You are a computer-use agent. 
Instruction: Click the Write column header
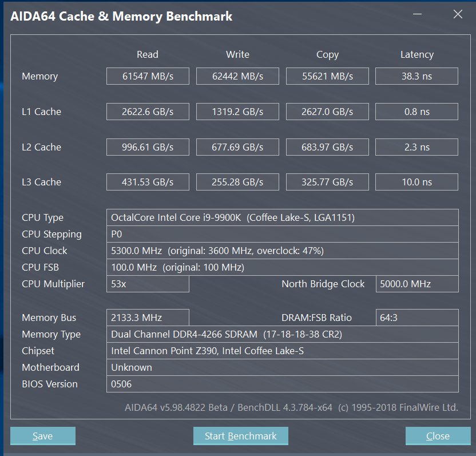coord(237,54)
